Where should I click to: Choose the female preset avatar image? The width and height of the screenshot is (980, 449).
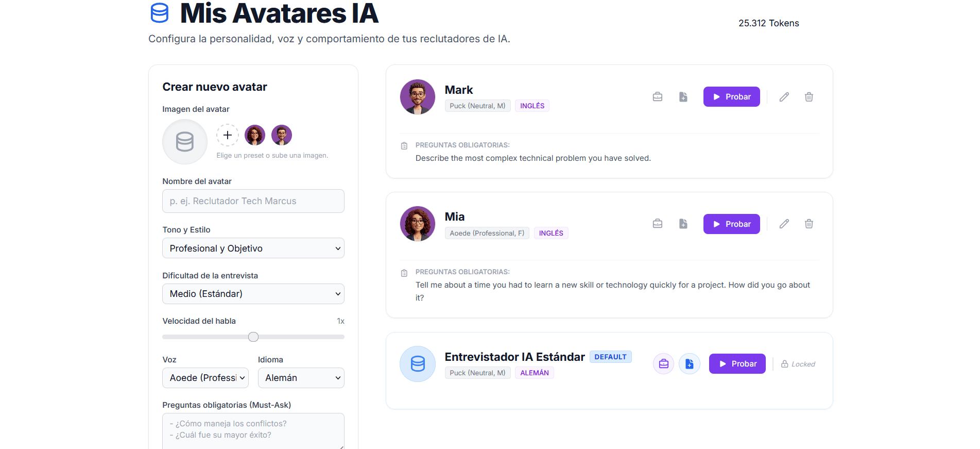click(255, 135)
